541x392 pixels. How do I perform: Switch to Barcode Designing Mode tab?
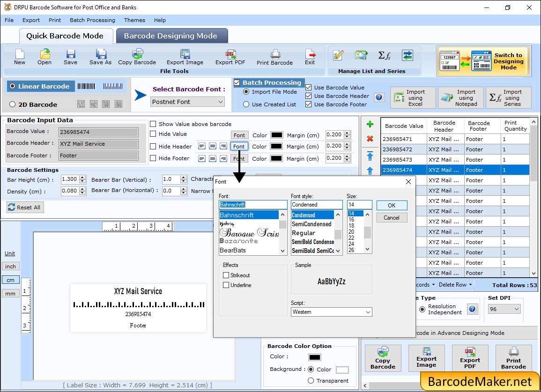(x=171, y=36)
